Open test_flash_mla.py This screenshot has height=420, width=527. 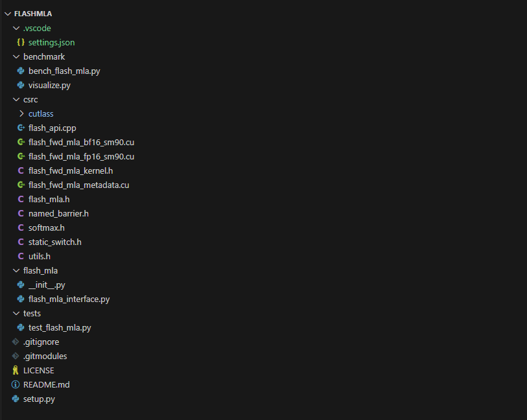point(60,328)
